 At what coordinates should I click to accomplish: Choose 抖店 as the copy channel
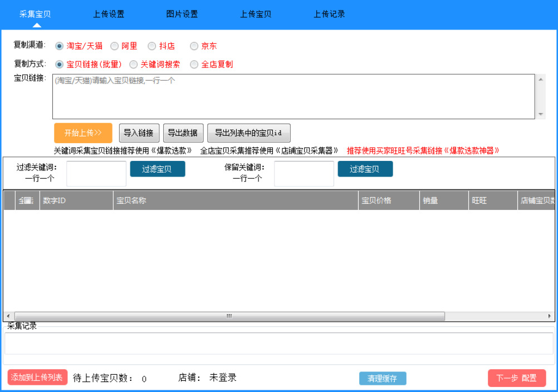(151, 46)
